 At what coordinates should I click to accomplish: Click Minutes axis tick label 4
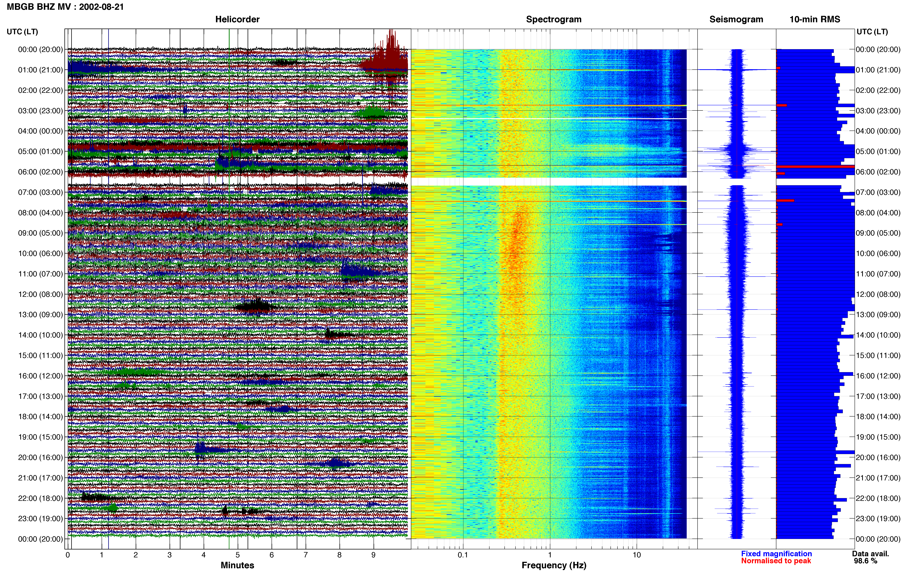coord(204,555)
